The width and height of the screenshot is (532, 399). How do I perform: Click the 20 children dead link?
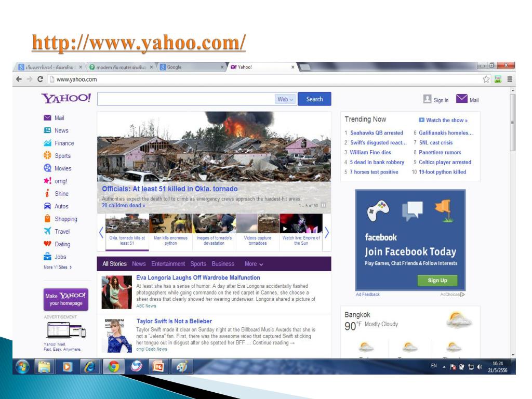(124, 205)
